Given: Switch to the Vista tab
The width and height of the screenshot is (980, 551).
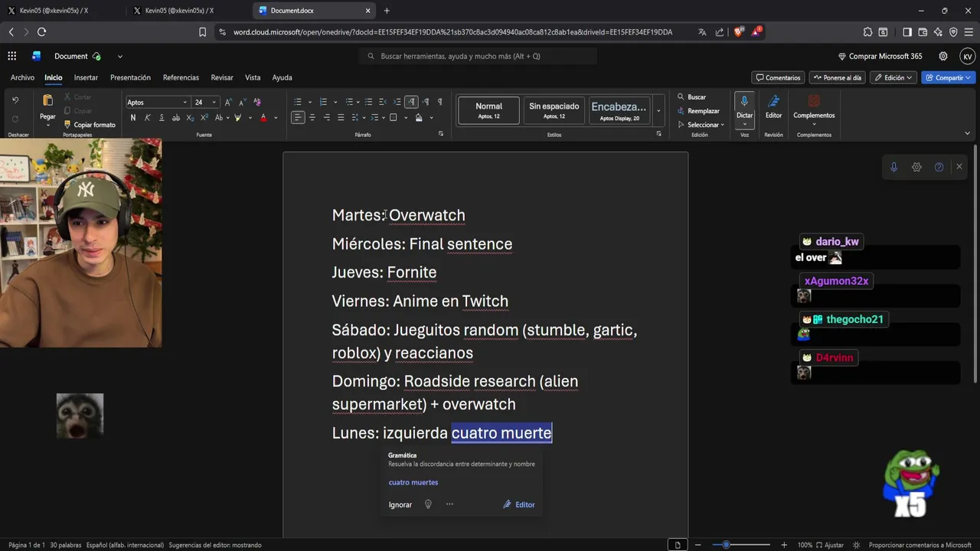Looking at the screenshot, I should point(253,77).
